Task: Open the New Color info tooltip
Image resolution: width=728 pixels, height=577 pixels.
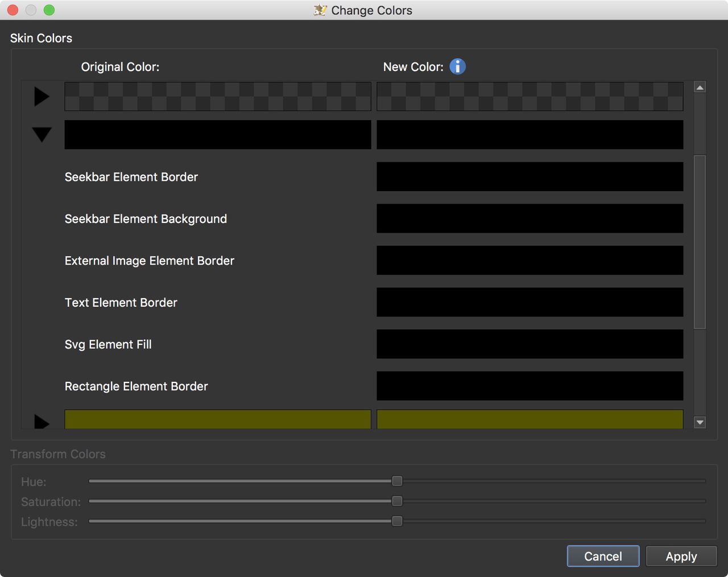Action: [x=457, y=66]
